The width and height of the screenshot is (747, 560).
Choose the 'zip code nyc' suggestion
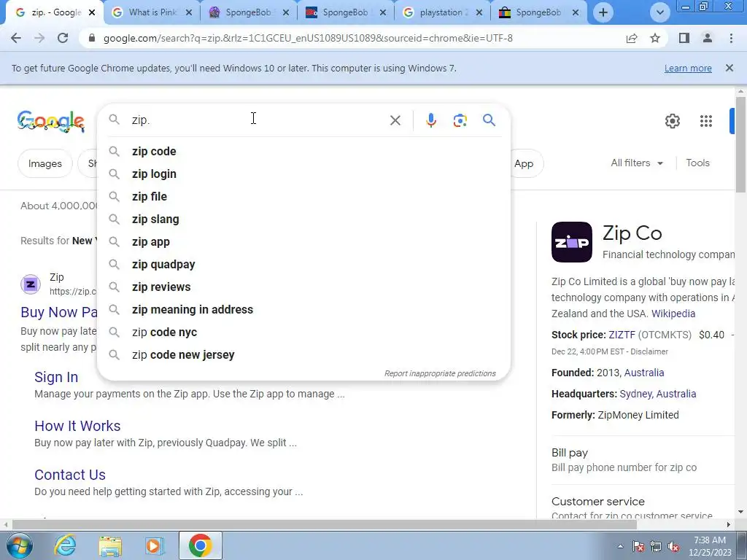(x=303, y=332)
